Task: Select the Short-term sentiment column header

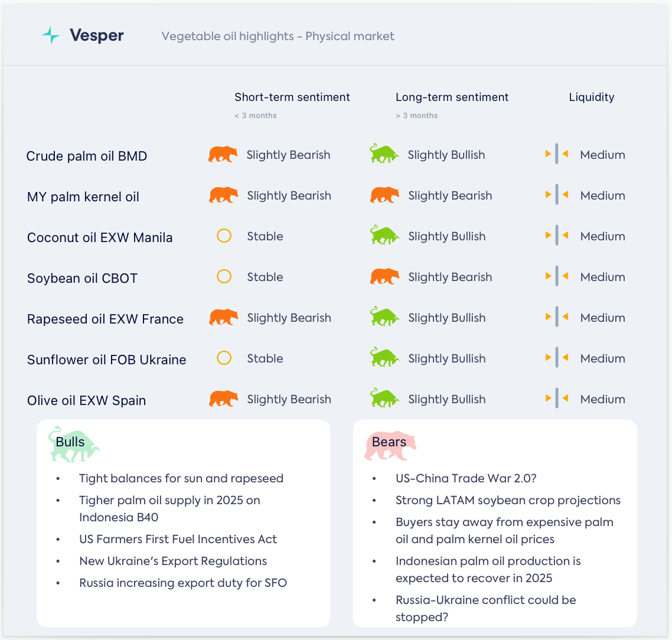Action: 292,97
